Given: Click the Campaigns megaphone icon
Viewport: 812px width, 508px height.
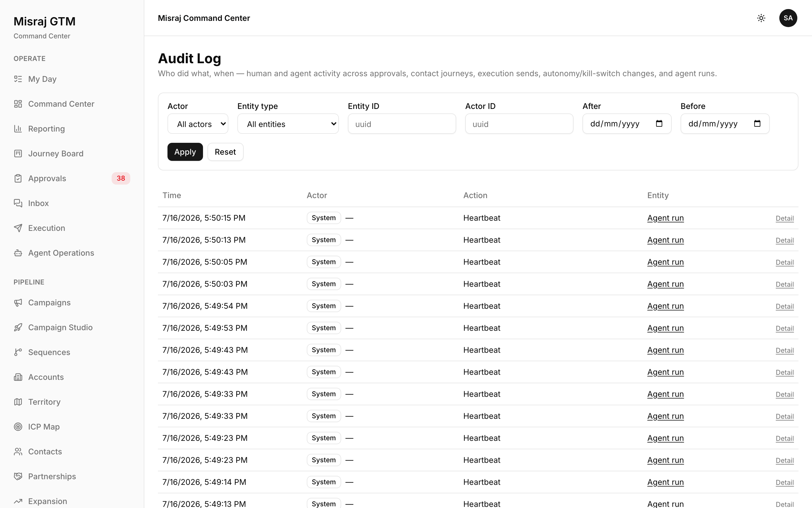Looking at the screenshot, I should (x=18, y=303).
